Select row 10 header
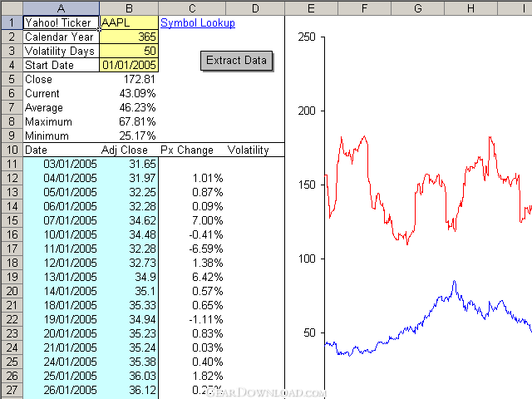The width and height of the screenshot is (532, 399). pyautogui.click(x=11, y=150)
